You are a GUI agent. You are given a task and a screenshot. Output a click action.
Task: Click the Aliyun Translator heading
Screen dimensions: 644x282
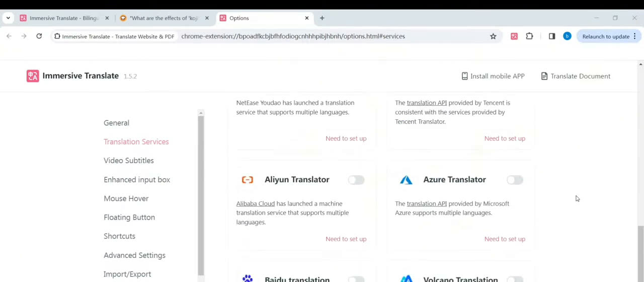297,180
